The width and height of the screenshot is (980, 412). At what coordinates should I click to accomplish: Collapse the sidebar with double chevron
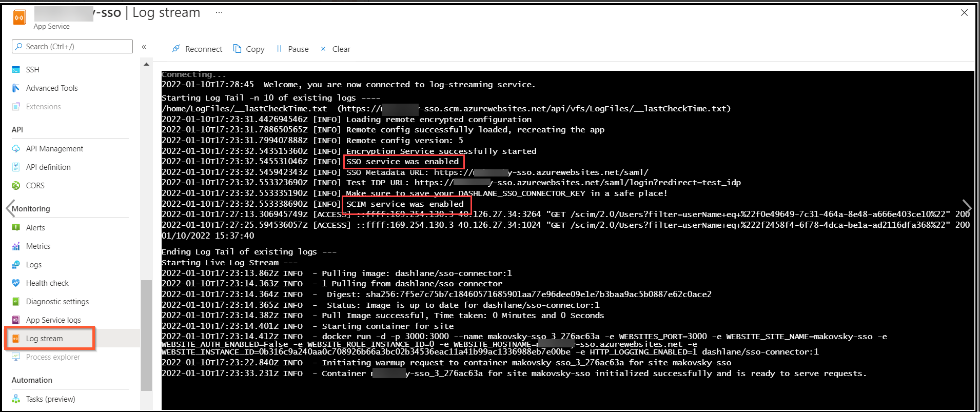pos(144,47)
